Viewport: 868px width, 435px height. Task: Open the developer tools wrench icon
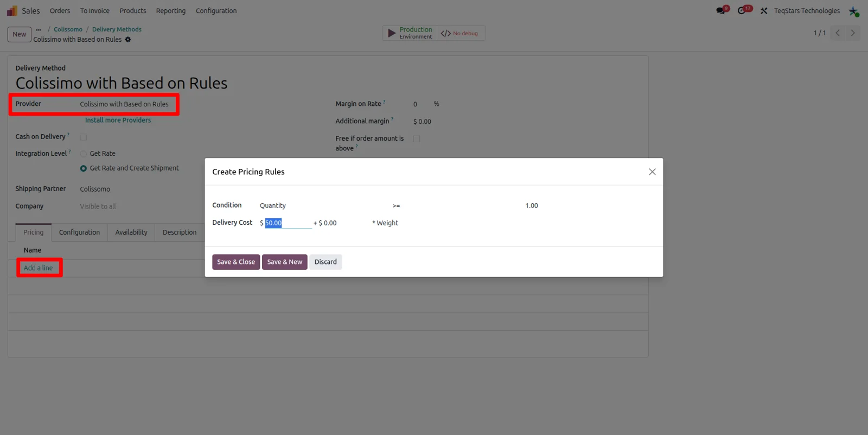coord(764,11)
